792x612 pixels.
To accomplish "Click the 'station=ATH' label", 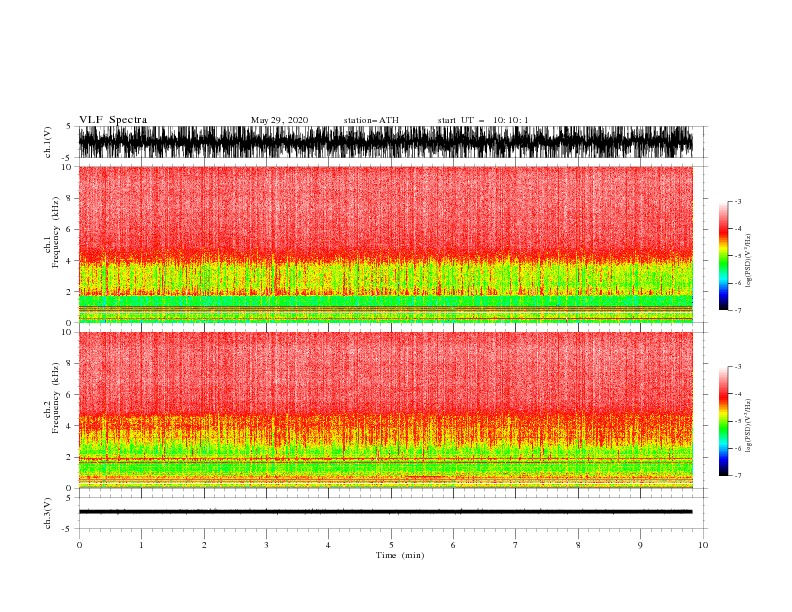I will (371, 120).
